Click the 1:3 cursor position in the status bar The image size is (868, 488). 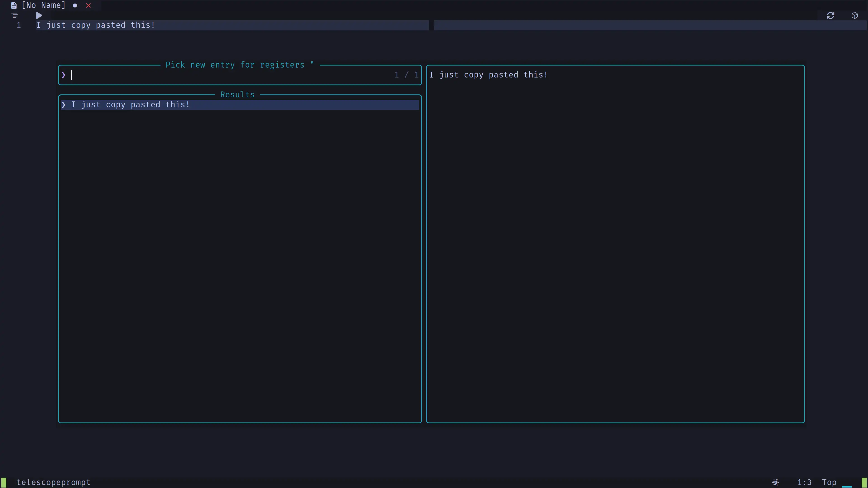click(x=804, y=482)
